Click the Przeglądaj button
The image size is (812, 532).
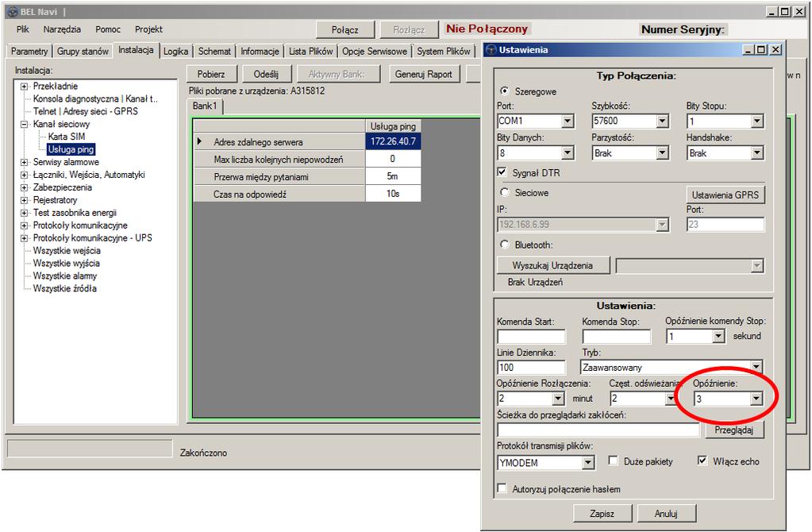[x=733, y=430]
